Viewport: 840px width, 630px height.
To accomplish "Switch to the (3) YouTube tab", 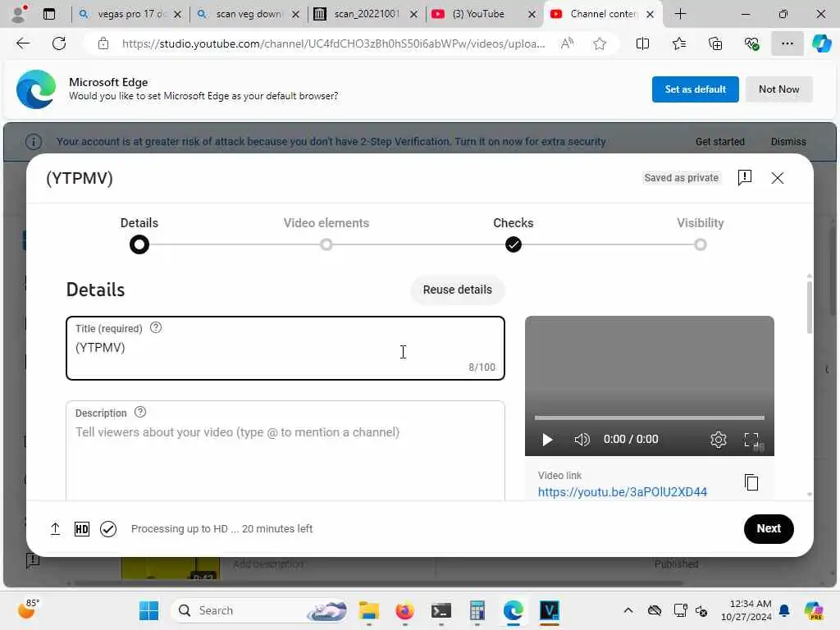I will (478, 14).
